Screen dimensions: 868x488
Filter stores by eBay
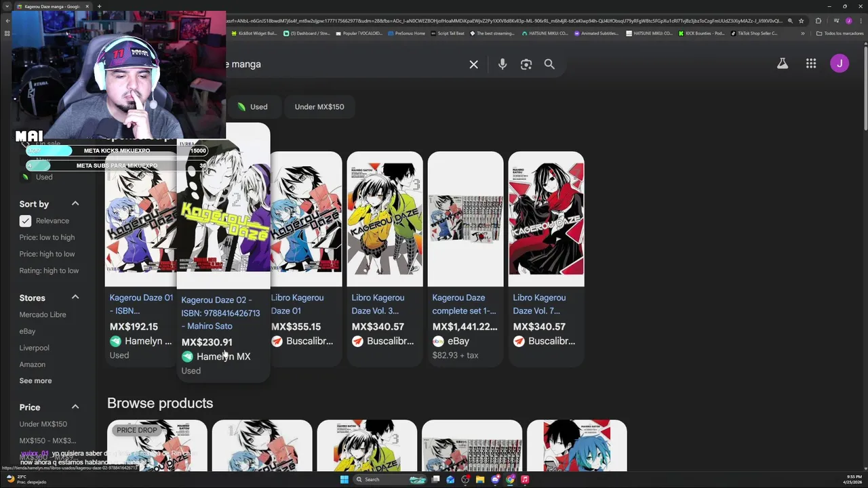(27, 331)
